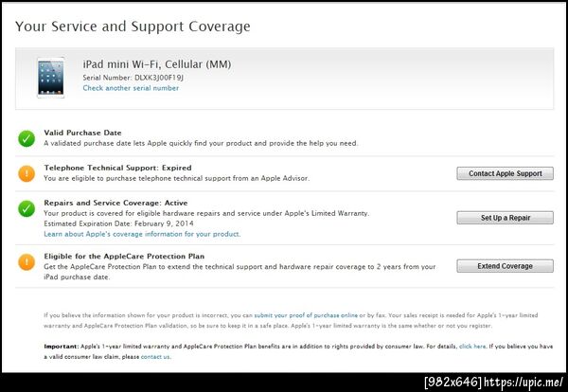This screenshot has height=392, width=568.
Task: Open the click here consumer law link
Action: [x=472, y=347]
